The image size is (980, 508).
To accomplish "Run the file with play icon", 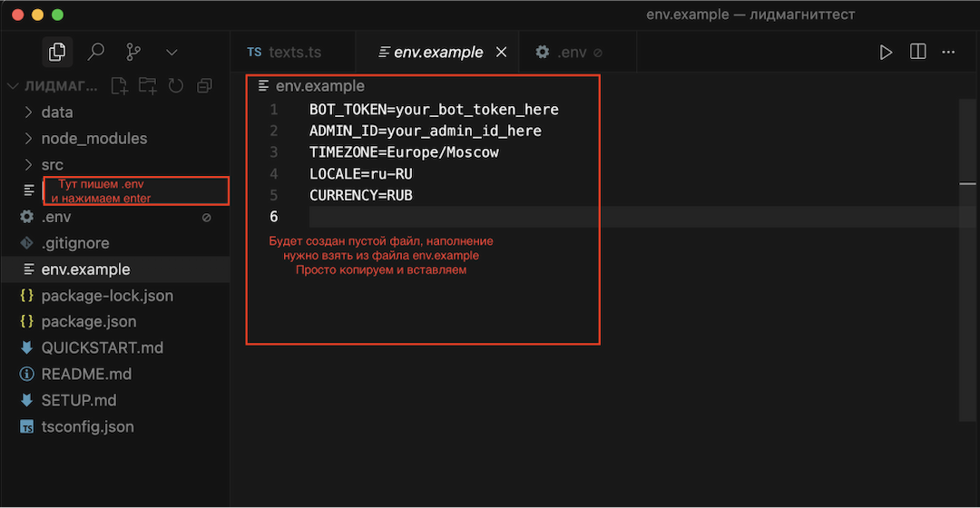I will (x=886, y=53).
